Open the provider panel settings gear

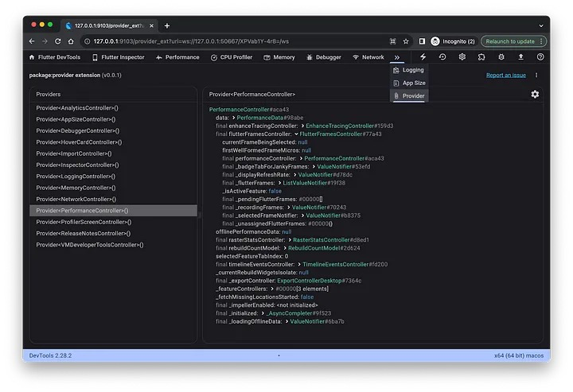tap(535, 94)
